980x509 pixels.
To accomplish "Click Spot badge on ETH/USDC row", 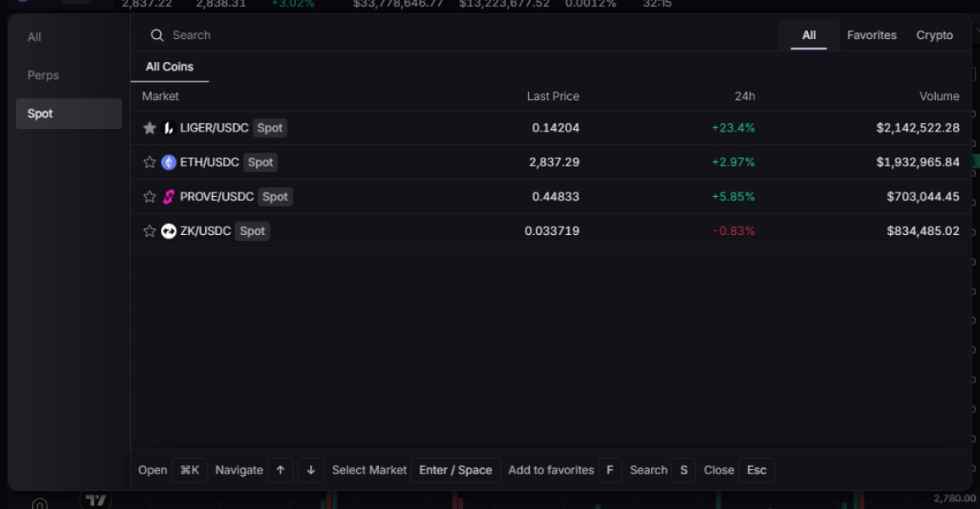I will (260, 163).
